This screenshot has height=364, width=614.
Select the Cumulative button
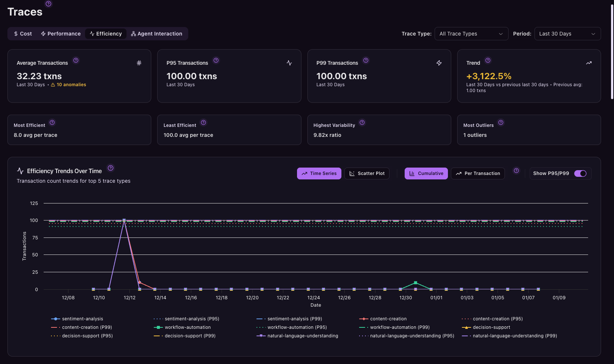[x=426, y=173]
